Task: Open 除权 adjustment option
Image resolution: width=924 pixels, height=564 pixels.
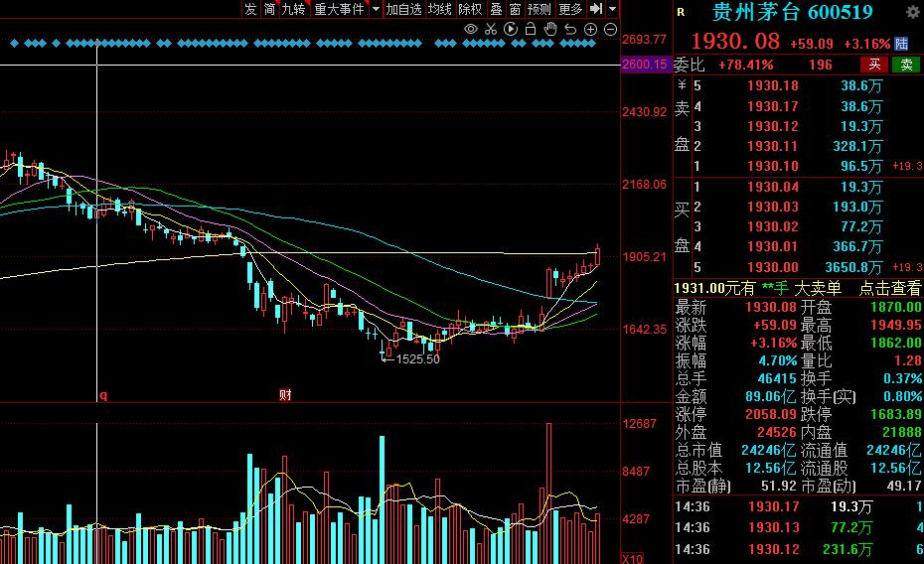Action: [x=470, y=9]
